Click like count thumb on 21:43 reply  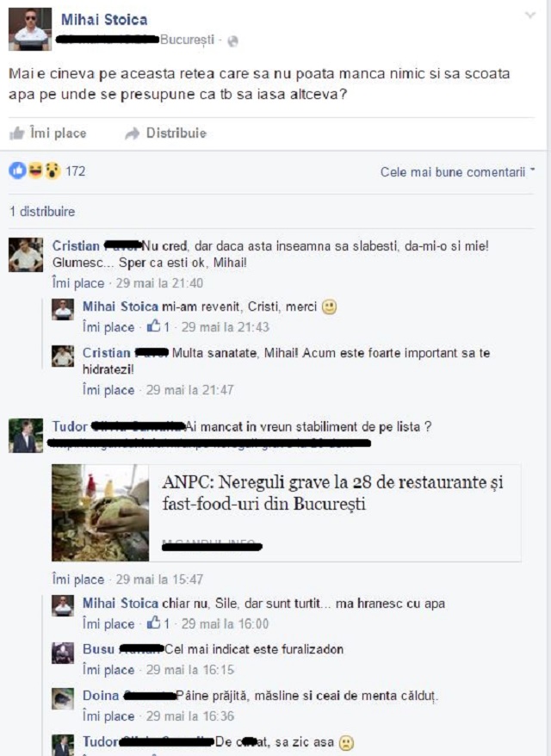(154, 326)
